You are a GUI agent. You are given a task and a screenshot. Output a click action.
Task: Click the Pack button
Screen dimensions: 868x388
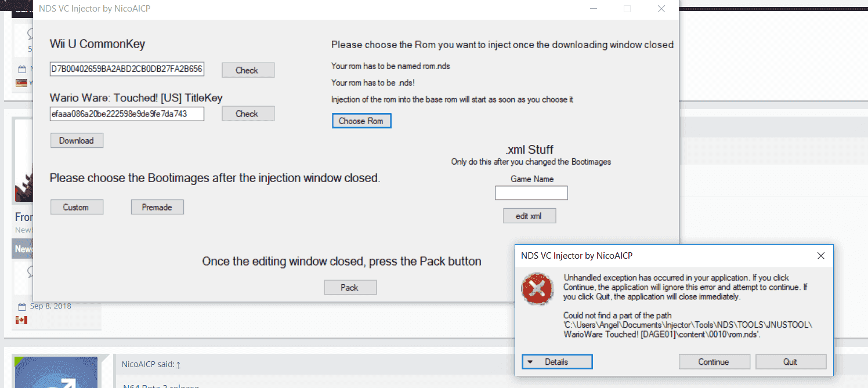click(350, 287)
